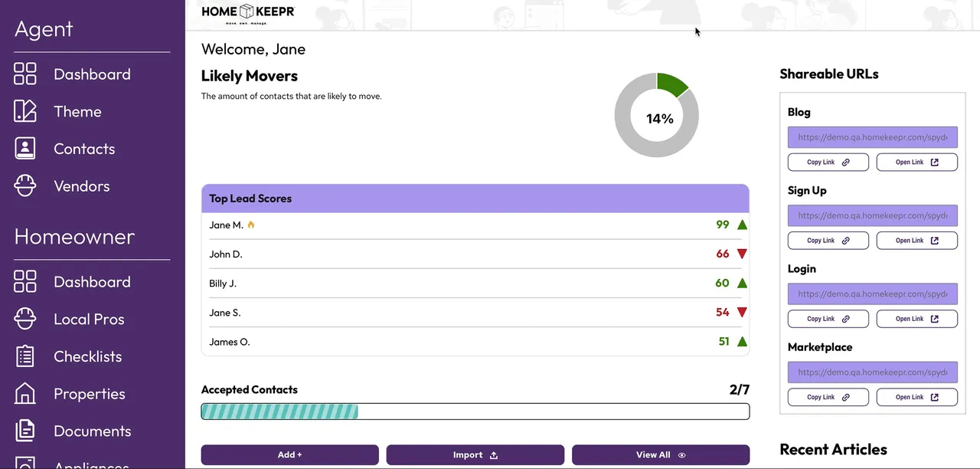Click the Theme swatch icon in sidebar
Viewport: 980px width, 469px height.
tap(25, 111)
